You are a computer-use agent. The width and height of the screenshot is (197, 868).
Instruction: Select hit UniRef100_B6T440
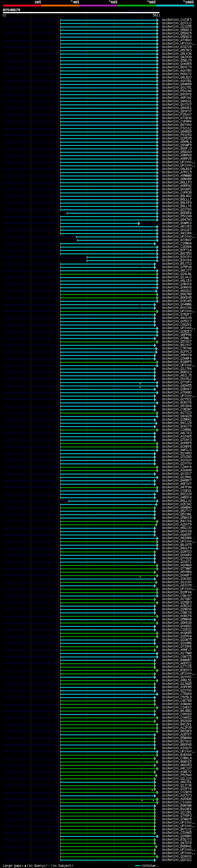tap(176, 125)
